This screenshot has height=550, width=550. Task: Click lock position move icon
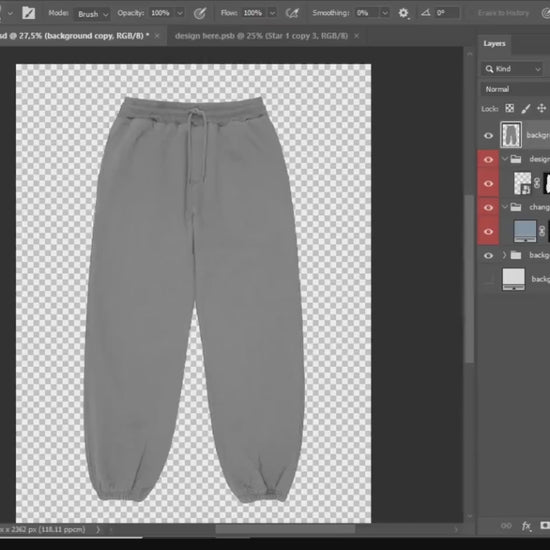coord(541,108)
